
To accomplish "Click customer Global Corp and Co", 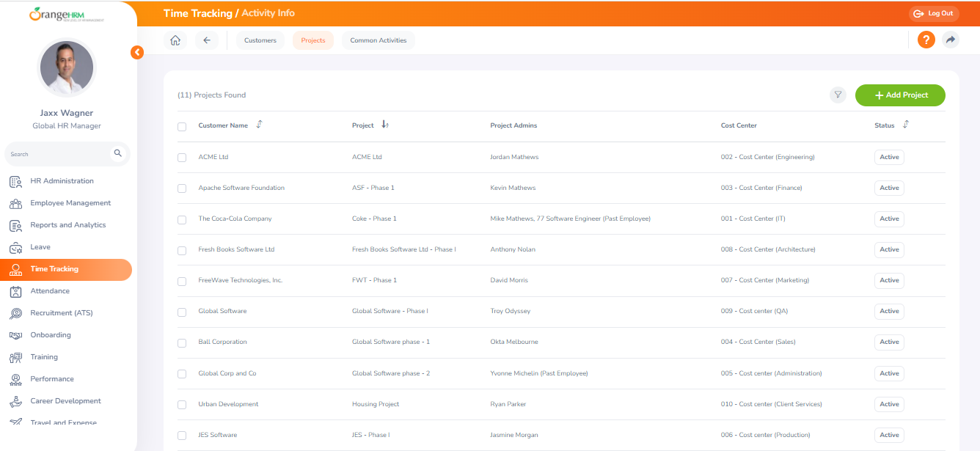I will 227,373.
